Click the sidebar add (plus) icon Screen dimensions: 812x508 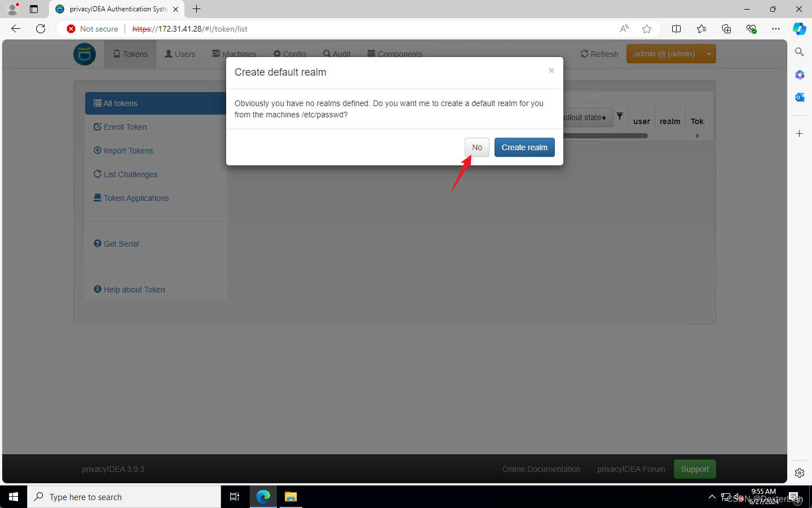point(800,134)
